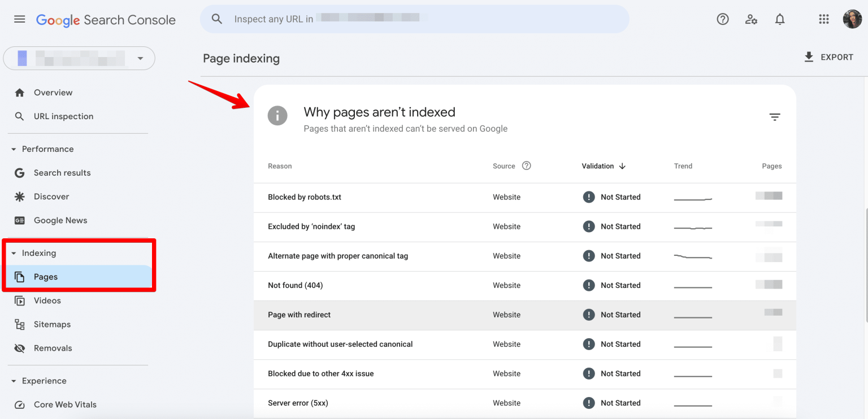Go to Overview in sidebar

coord(53,93)
